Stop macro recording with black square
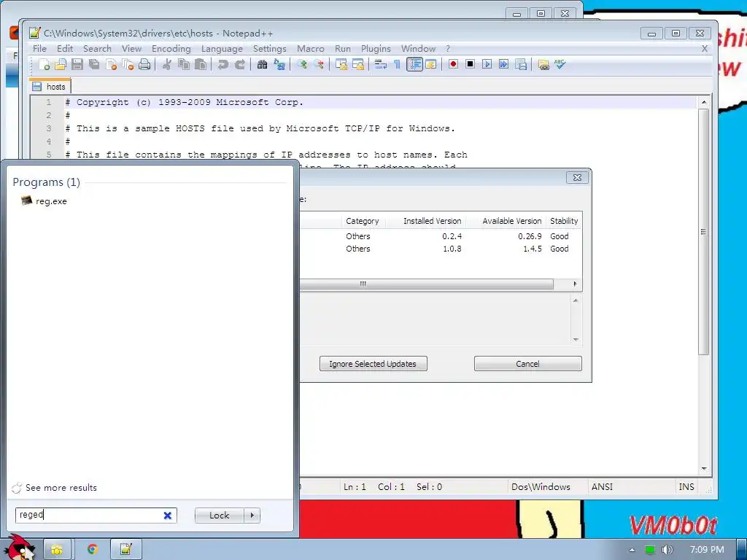Screen dimensions: 747x560 pos(471,64)
